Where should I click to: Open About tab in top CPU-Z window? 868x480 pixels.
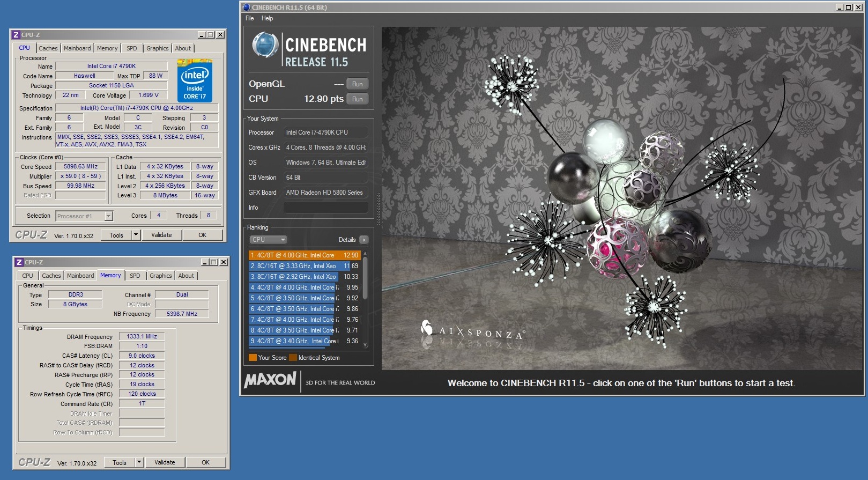pos(183,48)
